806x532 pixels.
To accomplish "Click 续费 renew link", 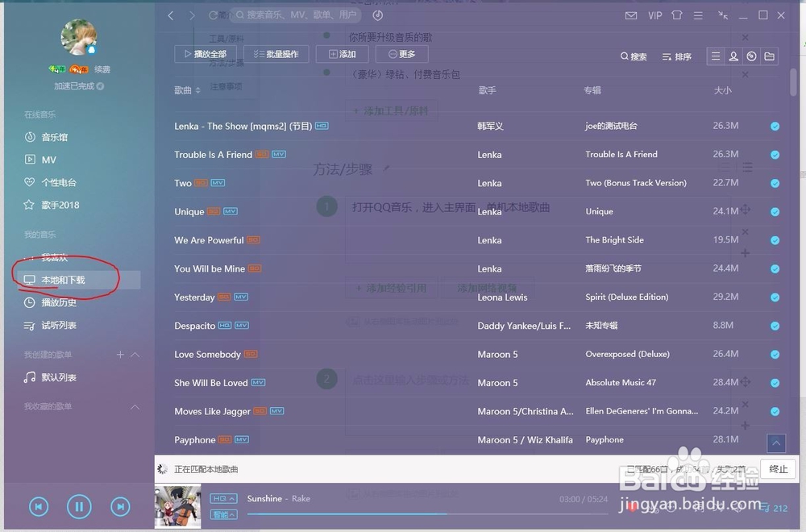I will [x=102, y=69].
